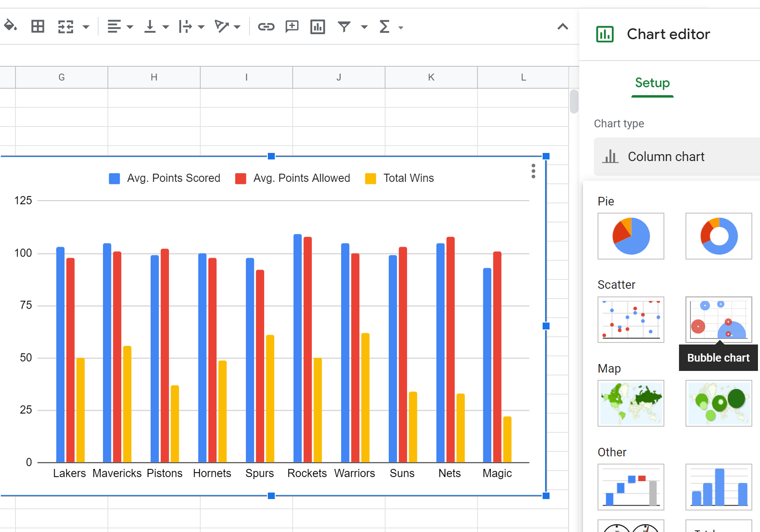Select the insert link icon
Viewport: 760px width, 532px height.
pyautogui.click(x=266, y=26)
